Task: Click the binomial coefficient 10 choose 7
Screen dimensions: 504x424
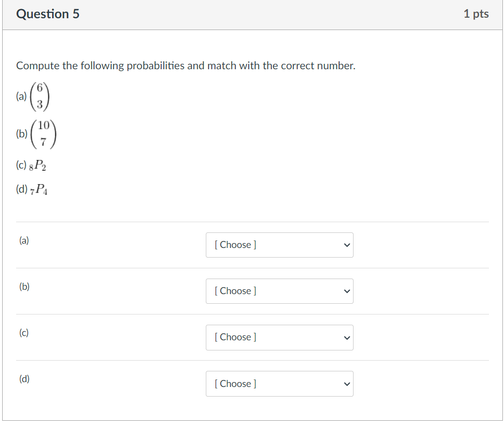Action: point(45,134)
